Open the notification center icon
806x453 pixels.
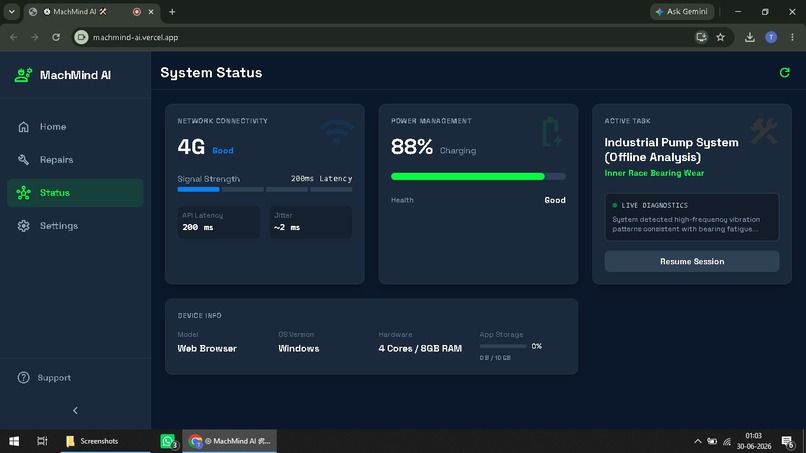(787, 441)
